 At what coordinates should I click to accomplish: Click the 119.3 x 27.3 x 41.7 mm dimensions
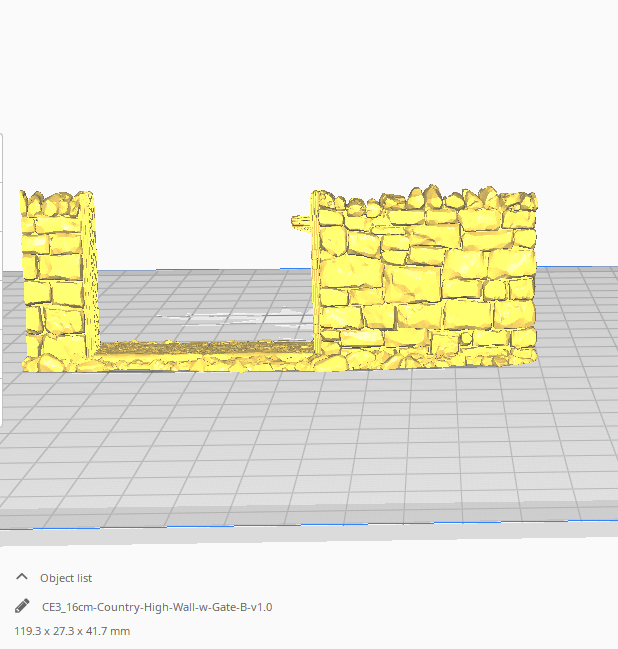(x=72, y=631)
